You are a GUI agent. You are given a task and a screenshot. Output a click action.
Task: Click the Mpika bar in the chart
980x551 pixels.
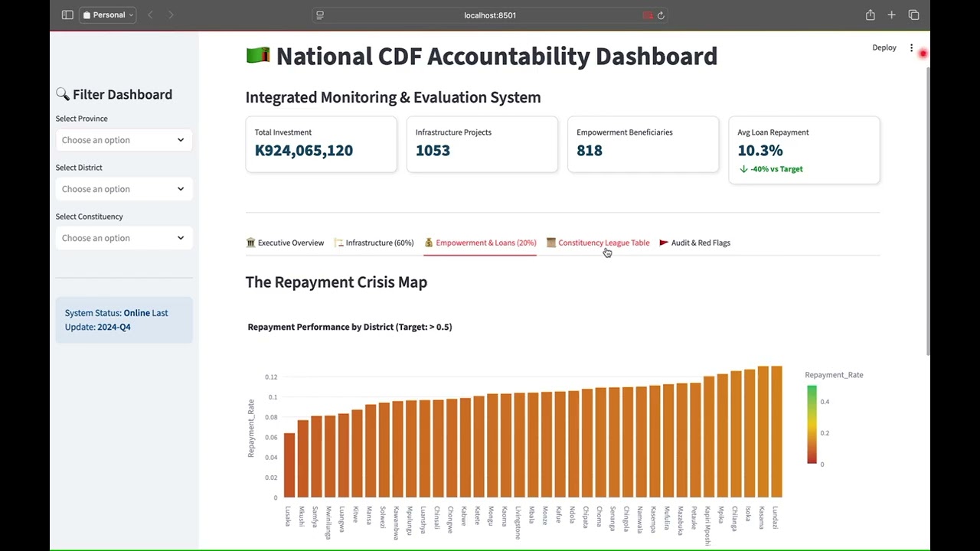[x=722, y=435]
